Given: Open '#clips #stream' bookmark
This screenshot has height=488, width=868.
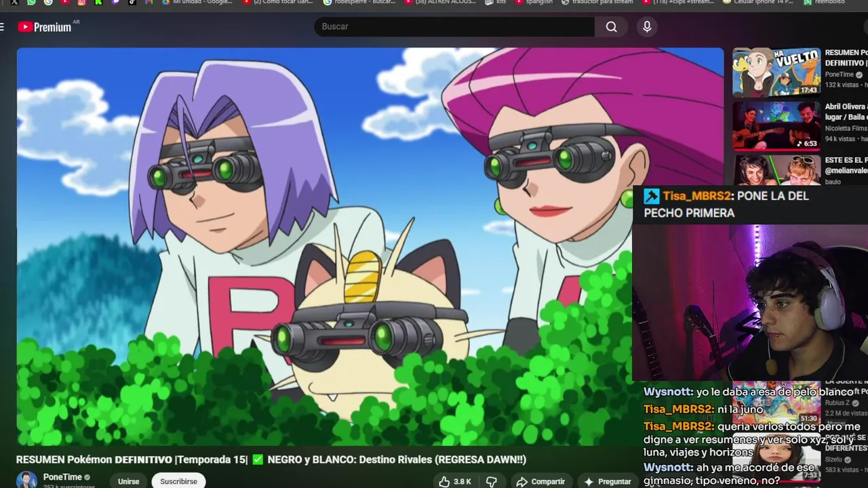Looking at the screenshot, I should (678, 2).
